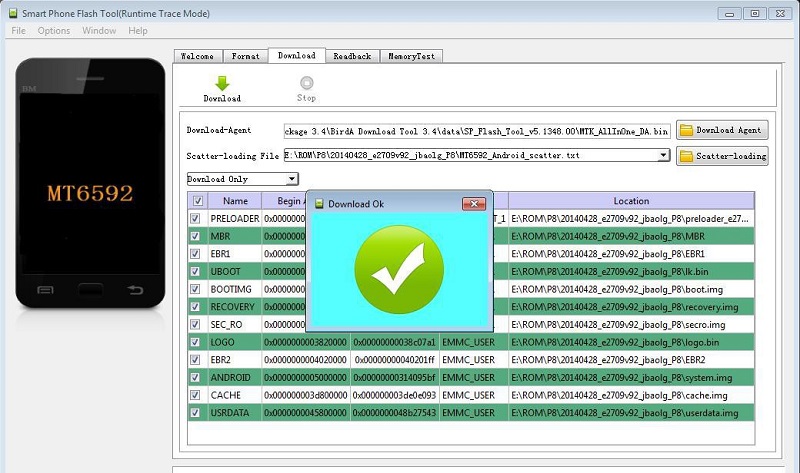Click the cache.img location cell
This screenshot has width=800, height=473.
click(631, 395)
